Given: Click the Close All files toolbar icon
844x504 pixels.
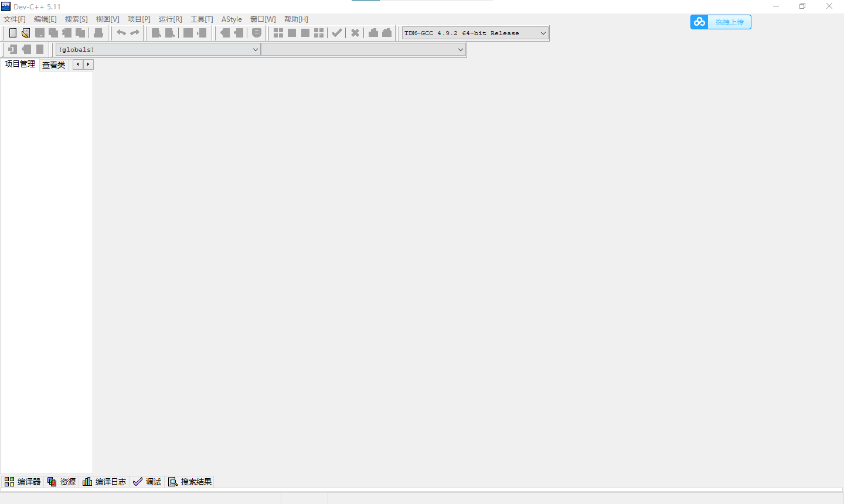Looking at the screenshot, I should (80, 33).
